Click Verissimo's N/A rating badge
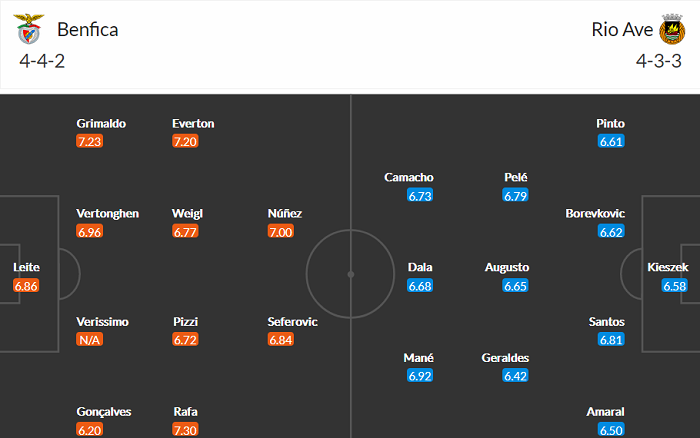Image resolution: width=700 pixels, height=438 pixels. click(89, 340)
